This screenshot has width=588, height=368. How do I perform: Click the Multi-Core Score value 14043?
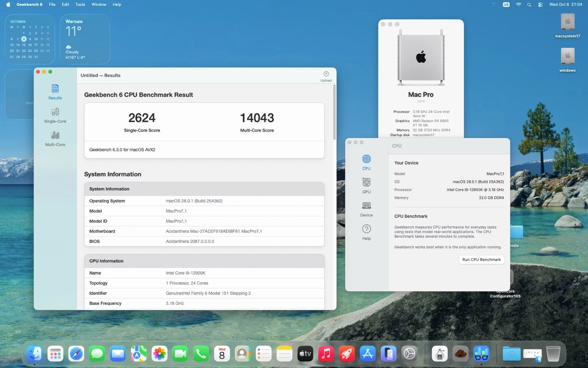(257, 118)
